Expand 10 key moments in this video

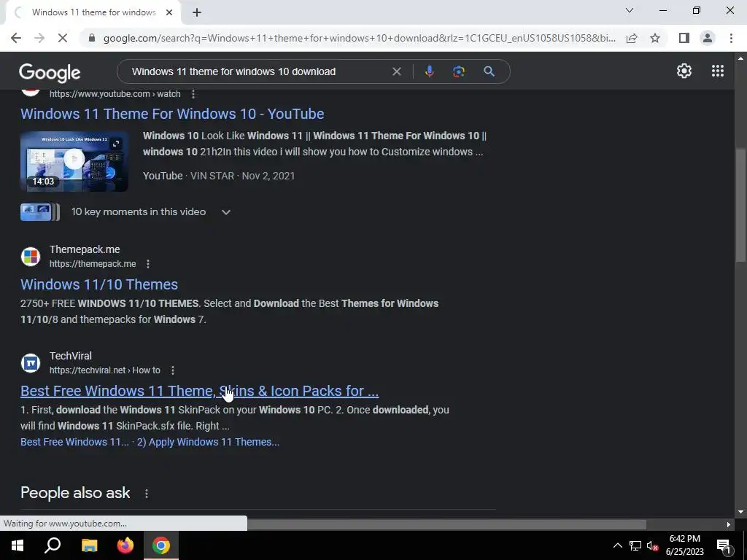pyautogui.click(x=226, y=212)
